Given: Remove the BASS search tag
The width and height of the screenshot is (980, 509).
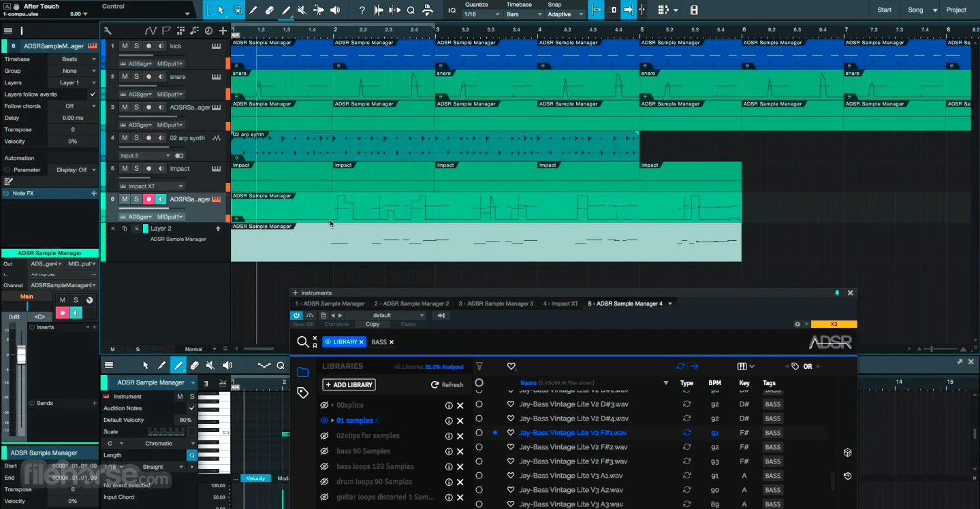Looking at the screenshot, I should 392,342.
